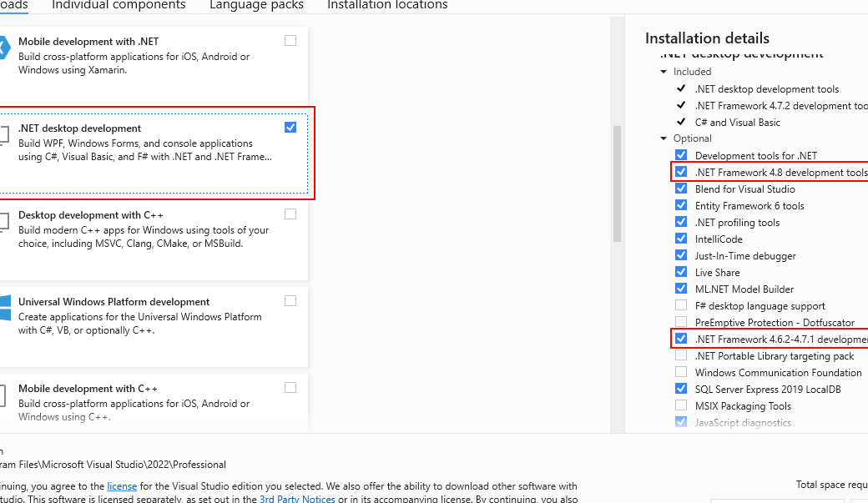Select the Desktop development with C++ title
Image resolution: width=868 pixels, height=503 pixels.
(x=91, y=214)
